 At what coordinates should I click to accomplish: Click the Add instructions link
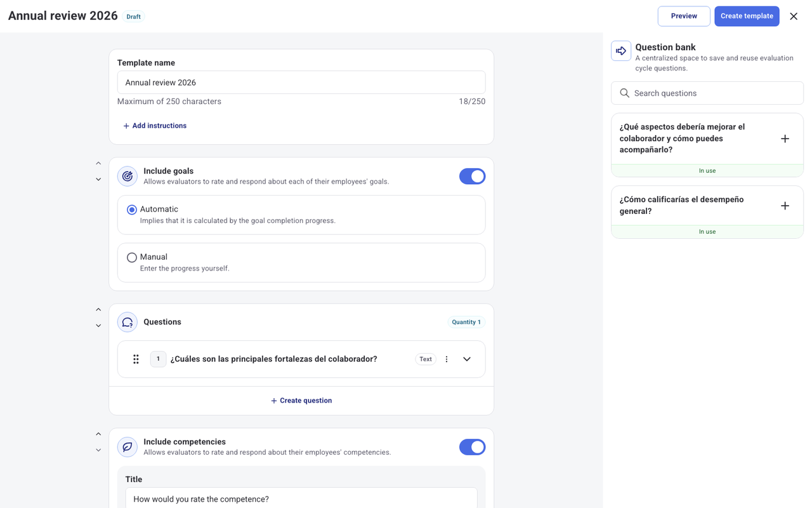point(155,126)
